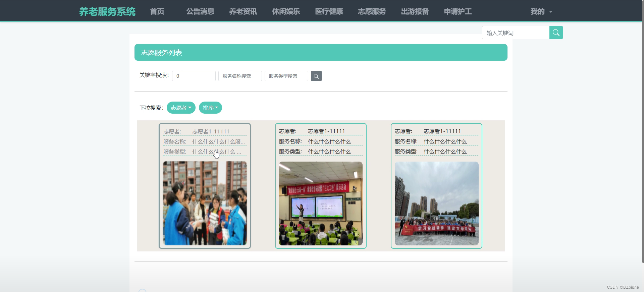Click 志愿者1-11111 in the first card
644x292 pixels.
click(211, 131)
